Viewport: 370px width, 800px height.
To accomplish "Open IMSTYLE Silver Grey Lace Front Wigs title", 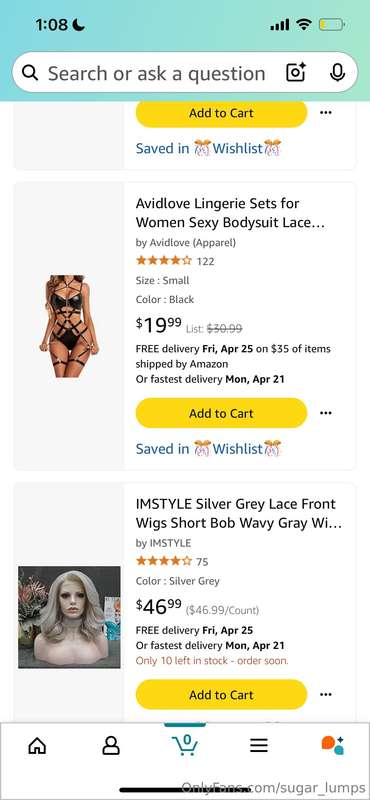I will pos(238,513).
